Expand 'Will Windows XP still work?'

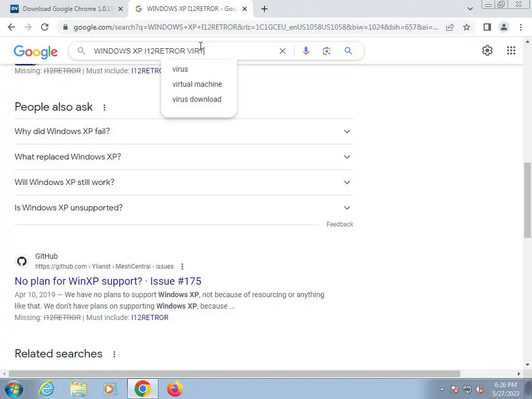(183, 182)
